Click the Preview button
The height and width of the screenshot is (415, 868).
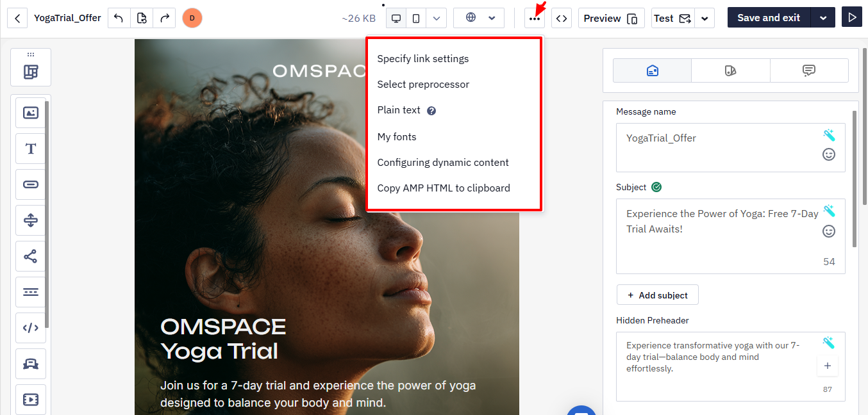[x=611, y=18]
